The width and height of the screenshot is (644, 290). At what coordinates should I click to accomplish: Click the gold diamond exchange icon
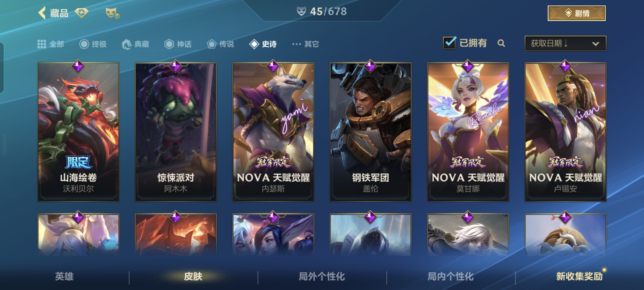pos(82,13)
